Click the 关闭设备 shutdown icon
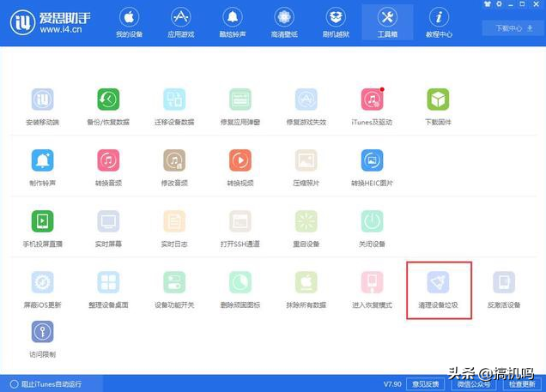Screen dimensions: 546x392 coord(373,222)
